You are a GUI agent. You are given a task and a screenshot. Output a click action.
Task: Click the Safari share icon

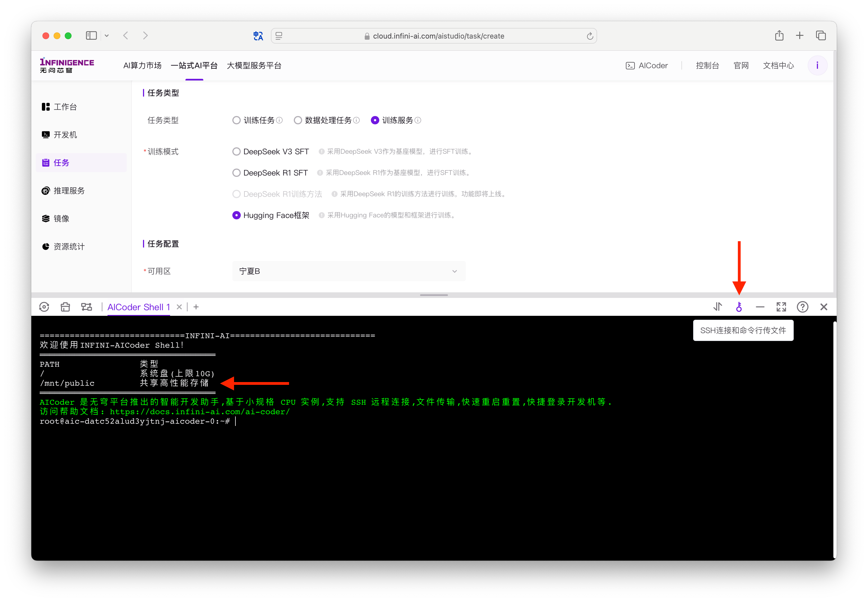779,35
